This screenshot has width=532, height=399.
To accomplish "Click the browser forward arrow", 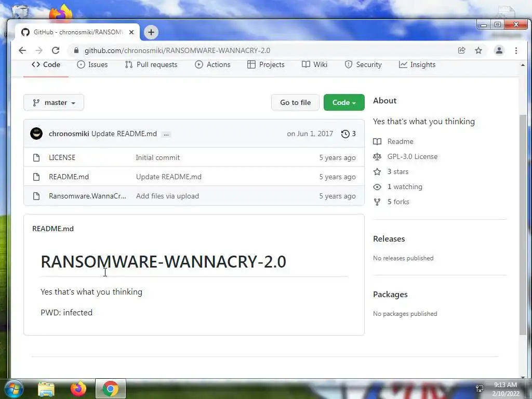I will point(39,50).
